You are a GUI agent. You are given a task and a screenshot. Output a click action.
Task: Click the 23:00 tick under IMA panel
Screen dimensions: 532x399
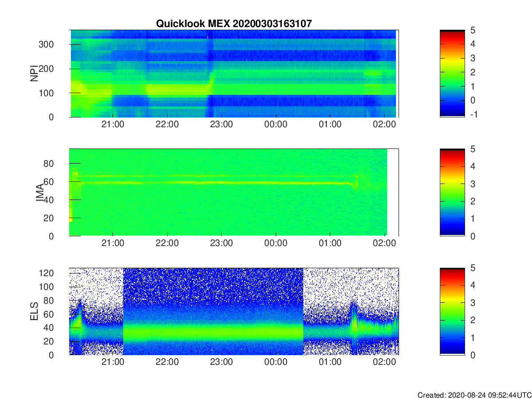221,243
